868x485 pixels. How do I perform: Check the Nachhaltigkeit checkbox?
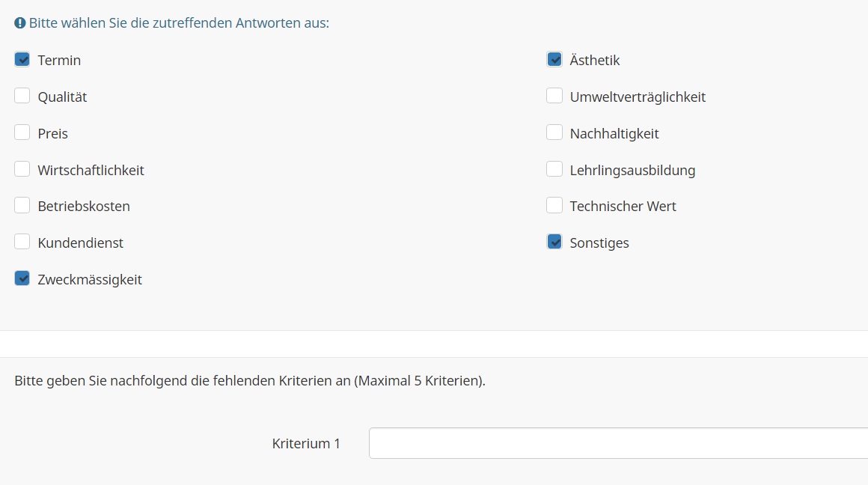tap(554, 133)
